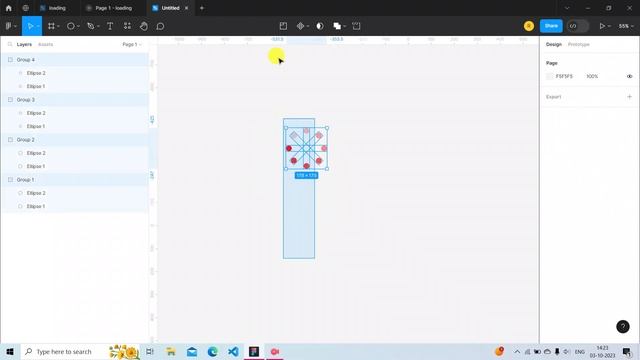640x360 pixels.
Task: Click the Present play icon
Action: pyautogui.click(x=602, y=26)
